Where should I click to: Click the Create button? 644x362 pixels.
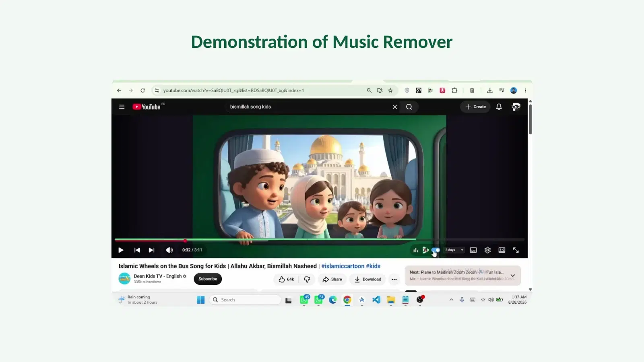click(475, 107)
